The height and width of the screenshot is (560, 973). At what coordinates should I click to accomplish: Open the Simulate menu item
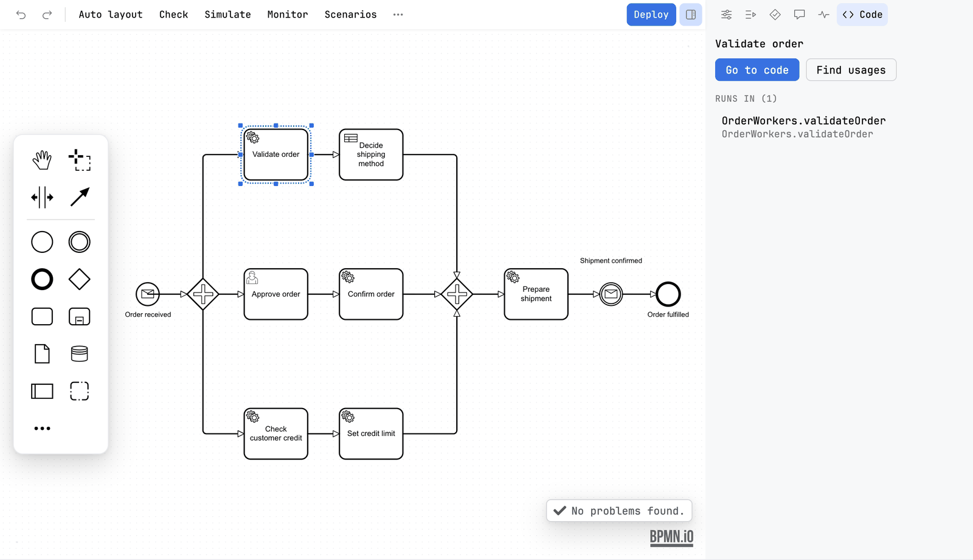coord(228,15)
